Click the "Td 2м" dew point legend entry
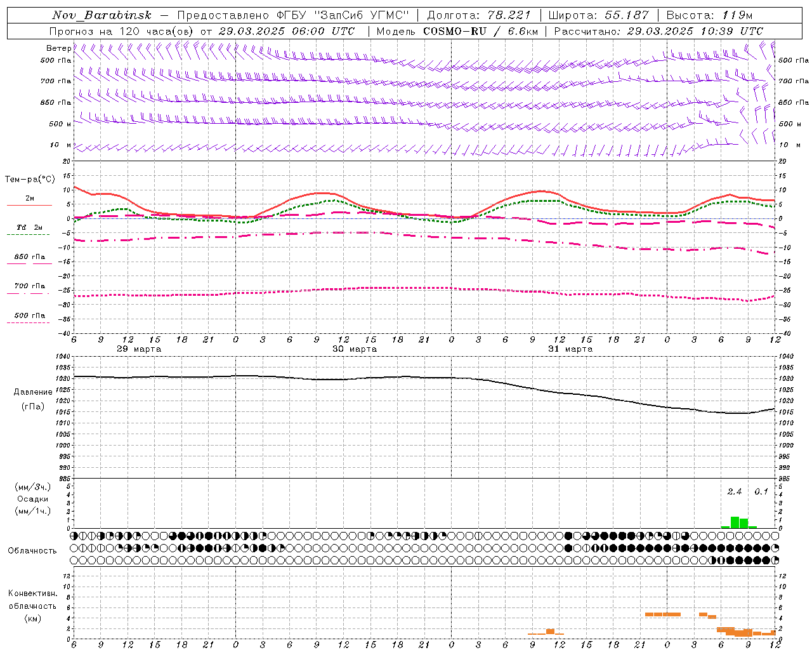The height and width of the screenshot is (650, 812). (30, 227)
